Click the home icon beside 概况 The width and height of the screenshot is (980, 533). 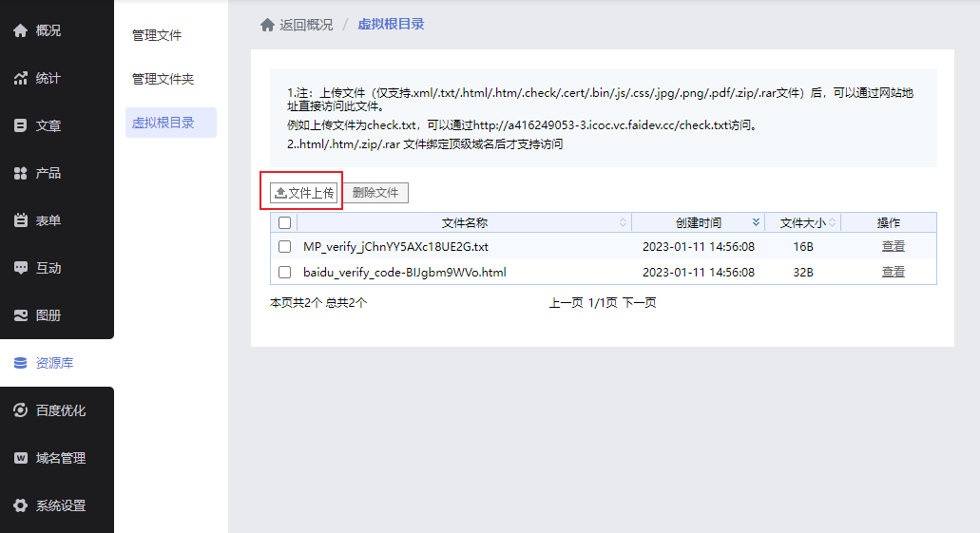click(x=21, y=30)
